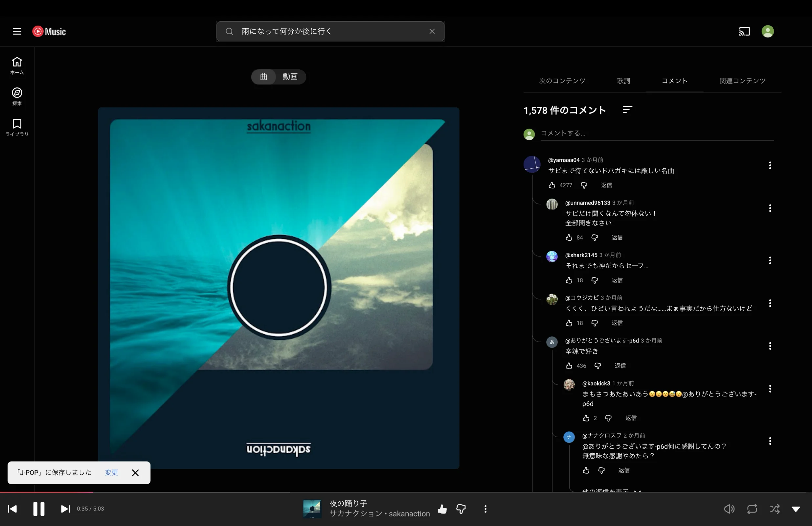Like the @kaokick3 reply
Viewport: 812px width, 526px height.
click(586, 418)
